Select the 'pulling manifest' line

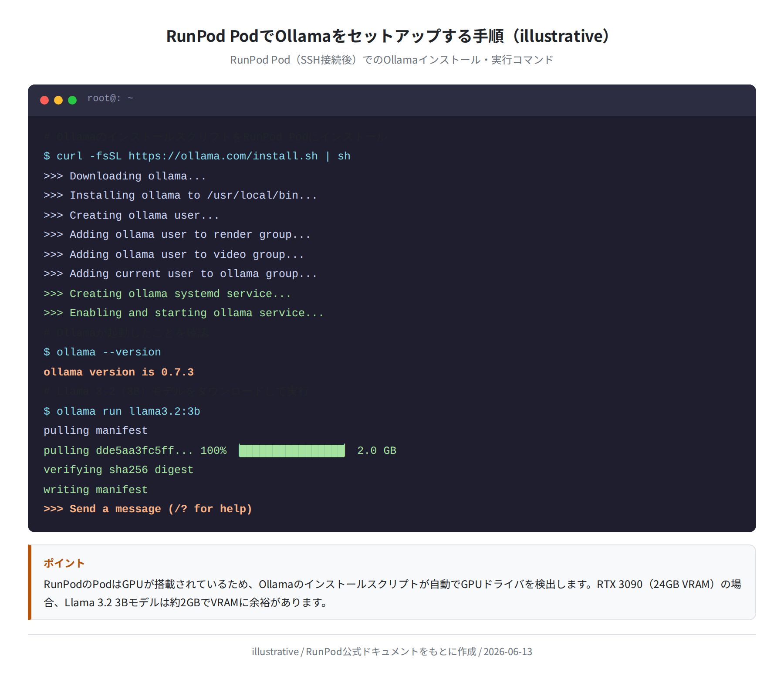[x=95, y=430]
